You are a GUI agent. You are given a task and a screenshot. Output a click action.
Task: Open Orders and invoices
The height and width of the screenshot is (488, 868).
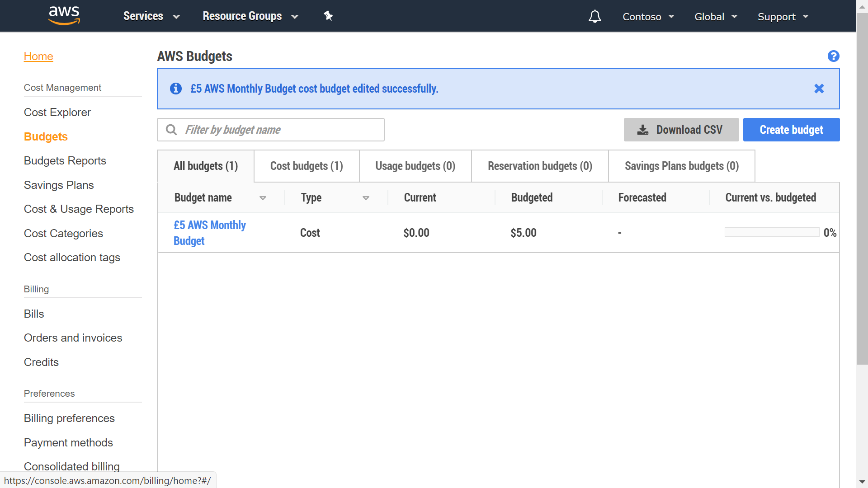coord(73,338)
